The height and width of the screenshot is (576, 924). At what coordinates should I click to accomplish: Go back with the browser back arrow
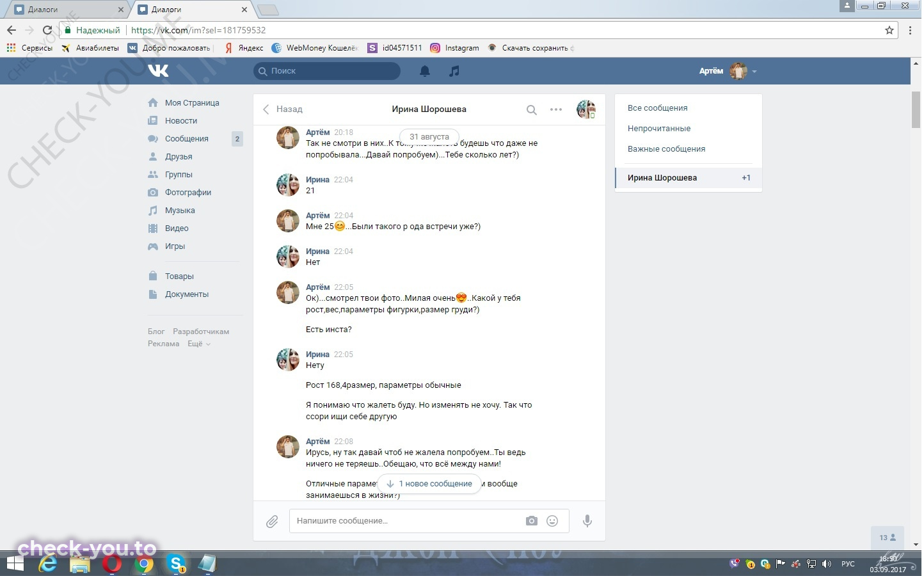tap(12, 30)
